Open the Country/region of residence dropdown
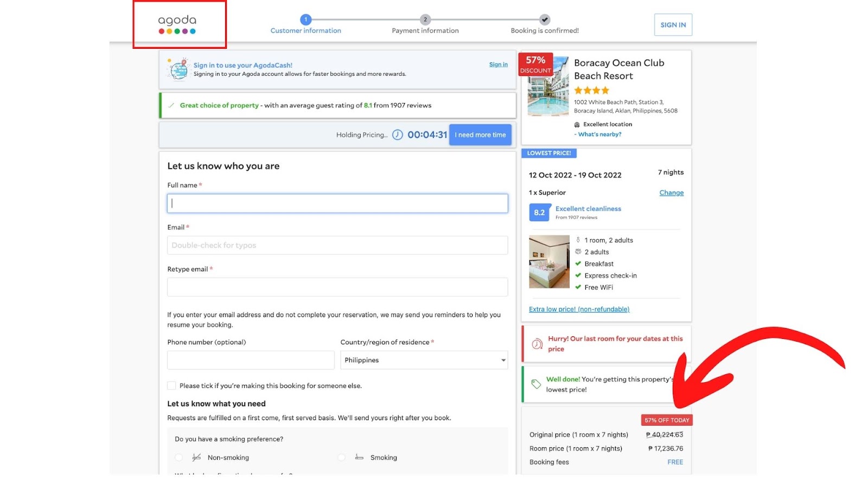 [x=424, y=360]
